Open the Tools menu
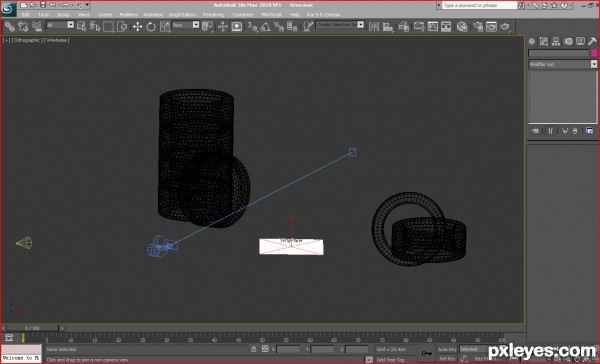 [x=43, y=15]
